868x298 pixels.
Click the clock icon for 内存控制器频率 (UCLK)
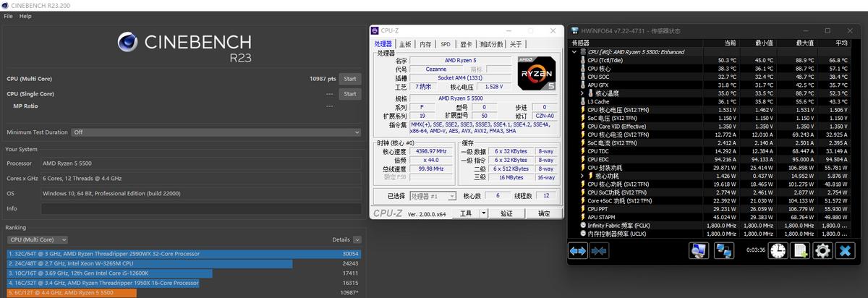(583, 234)
